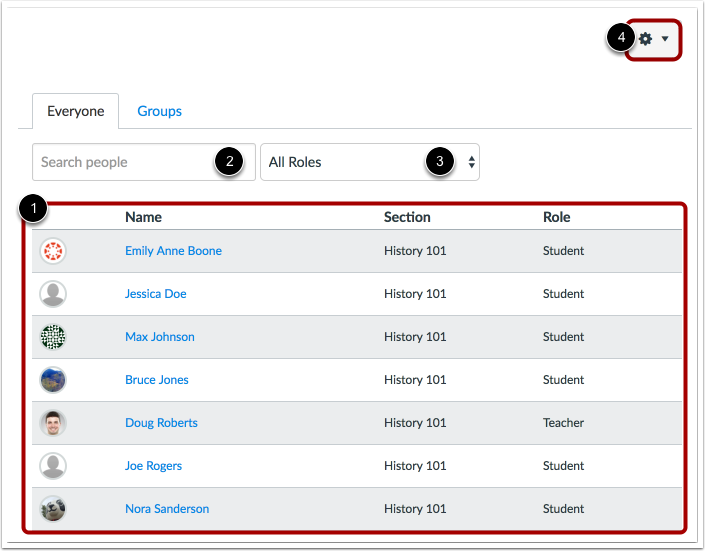Image resolution: width=705 pixels, height=551 pixels.
Task: Open Jessica Doe's profile link
Action: [156, 294]
